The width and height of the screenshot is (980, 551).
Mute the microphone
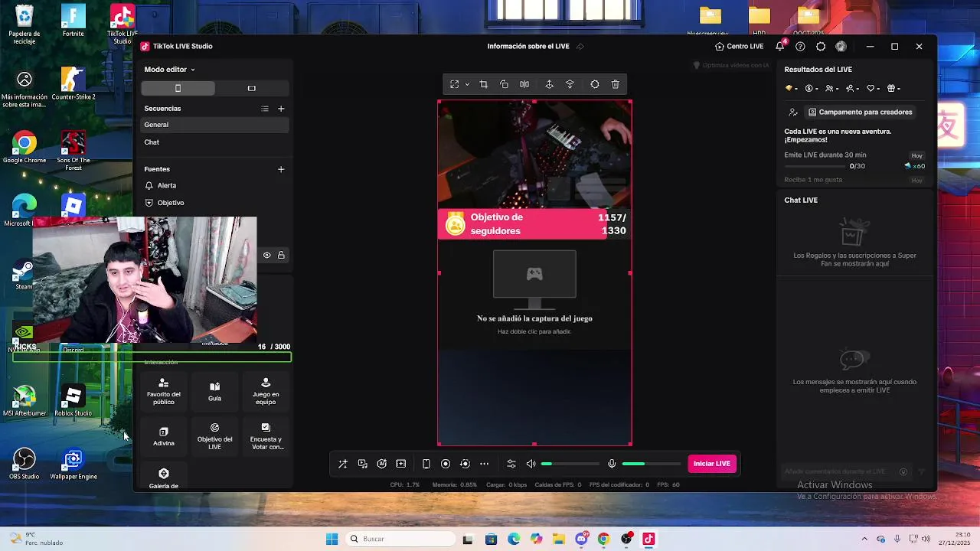612,464
